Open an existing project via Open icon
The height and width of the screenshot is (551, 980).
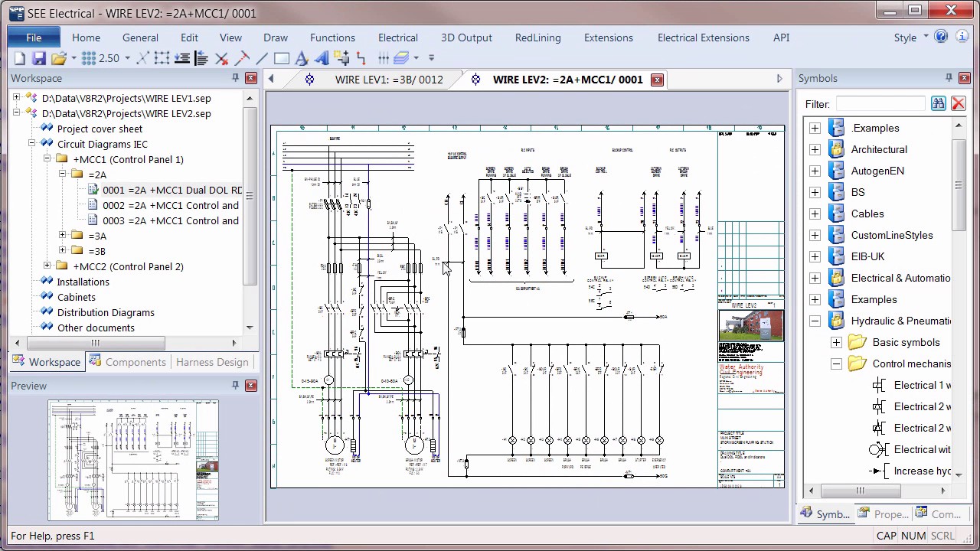point(59,58)
